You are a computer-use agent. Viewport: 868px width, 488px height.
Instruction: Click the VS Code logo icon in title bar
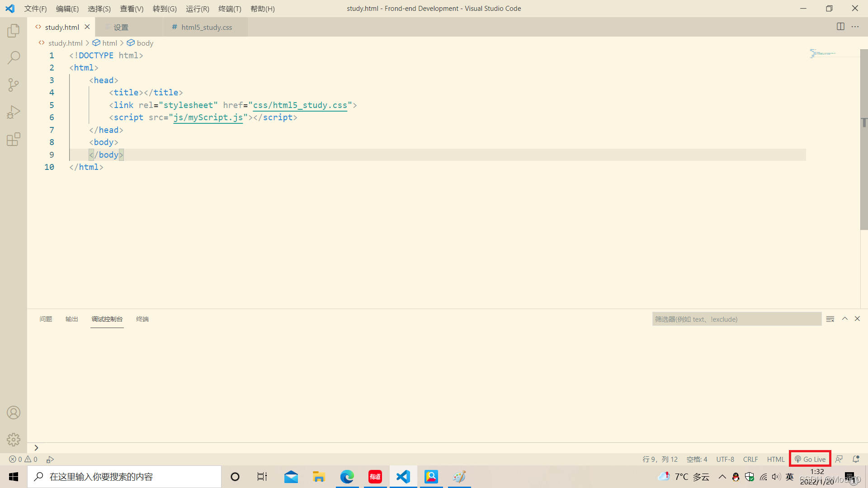point(10,9)
